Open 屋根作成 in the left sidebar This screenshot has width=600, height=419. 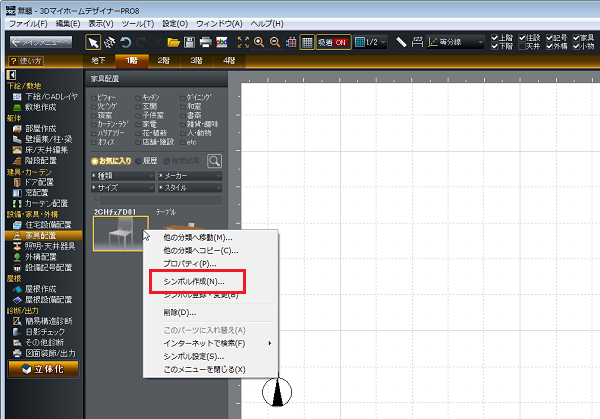click(40, 287)
